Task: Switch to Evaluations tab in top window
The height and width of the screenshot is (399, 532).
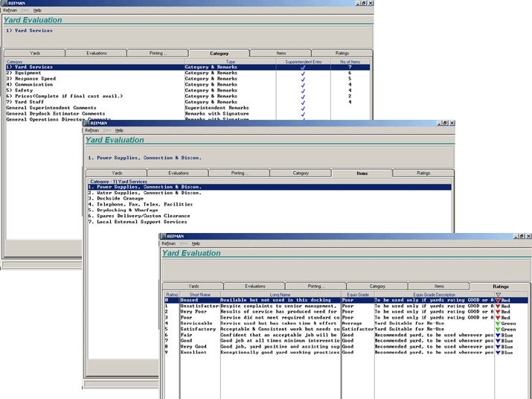Action: click(x=97, y=54)
